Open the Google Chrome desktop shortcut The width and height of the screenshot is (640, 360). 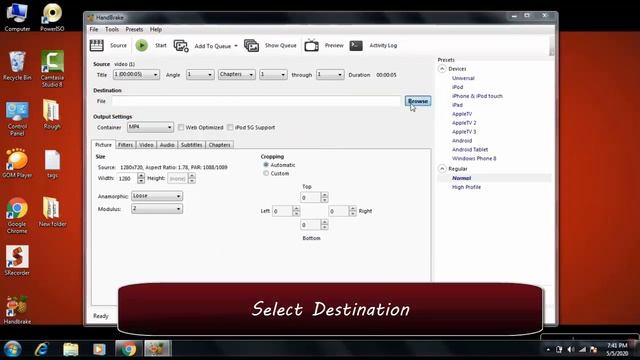(x=17, y=216)
